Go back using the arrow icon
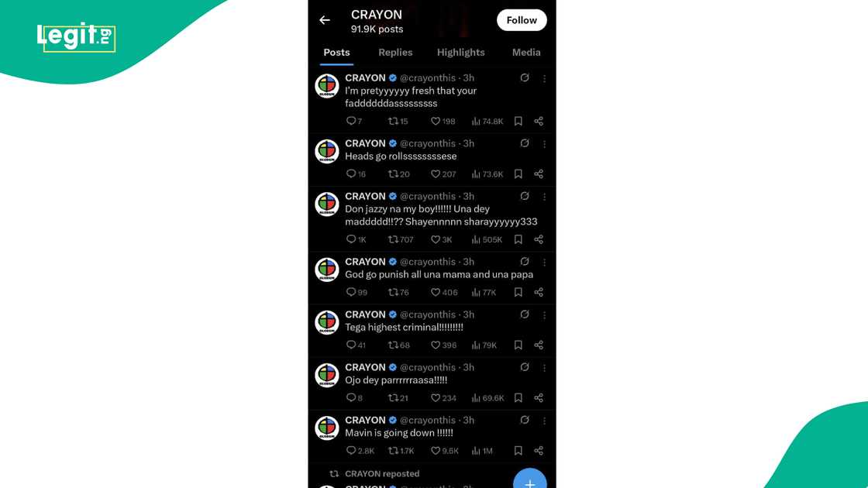 coord(325,20)
